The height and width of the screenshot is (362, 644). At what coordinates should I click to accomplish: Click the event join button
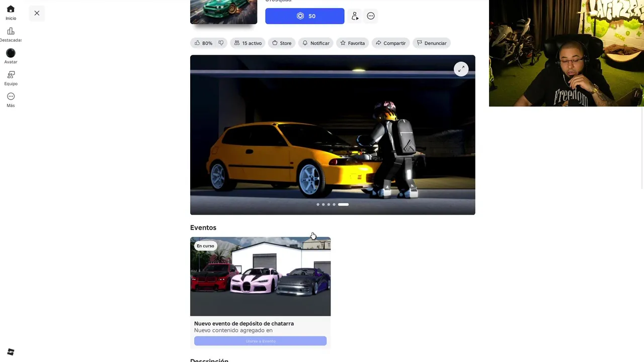coord(260,341)
